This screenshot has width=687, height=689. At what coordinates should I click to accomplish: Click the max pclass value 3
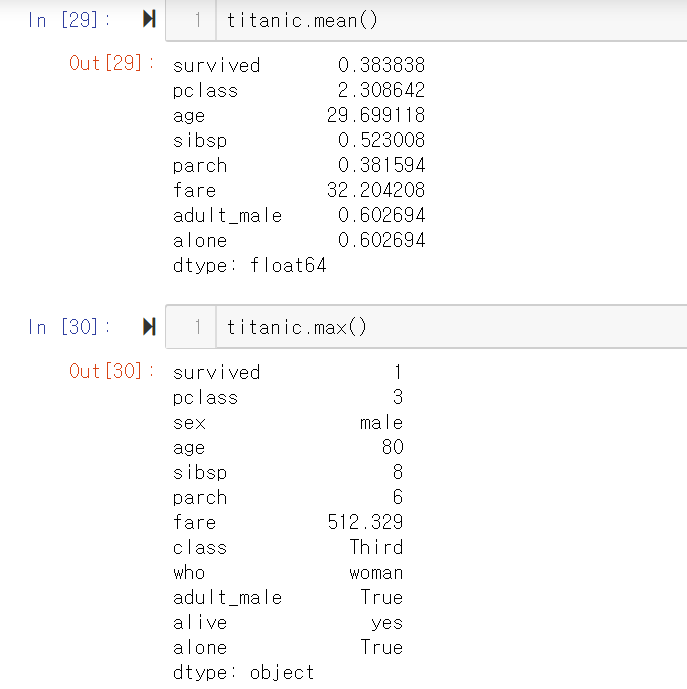coord(398,397)
